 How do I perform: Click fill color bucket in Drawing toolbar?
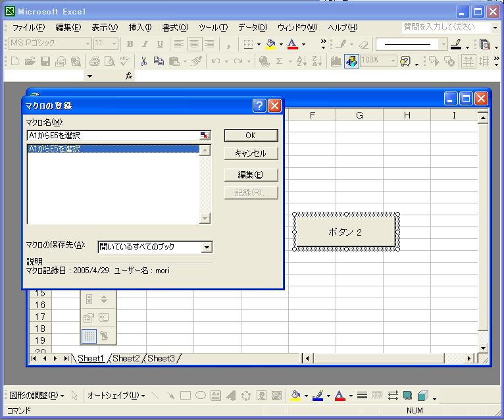click(295, 395)
